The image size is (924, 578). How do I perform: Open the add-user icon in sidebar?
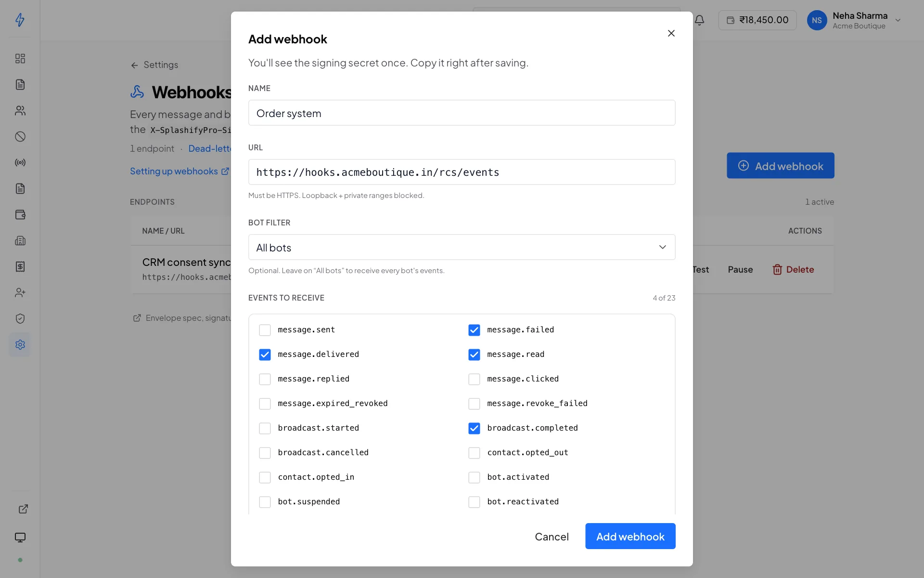tap(20, 293)
